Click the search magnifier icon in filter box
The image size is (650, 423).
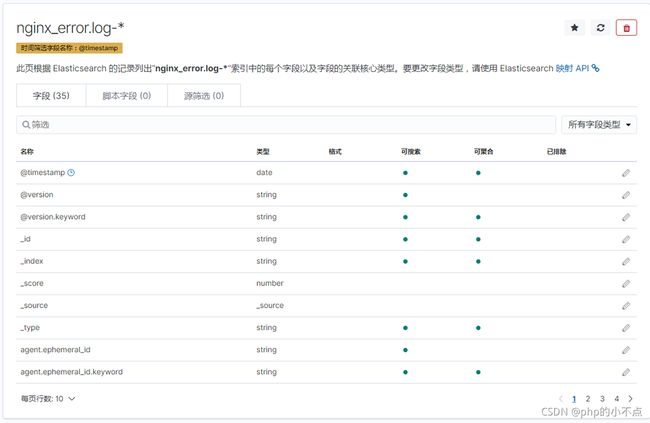(26, 124)
